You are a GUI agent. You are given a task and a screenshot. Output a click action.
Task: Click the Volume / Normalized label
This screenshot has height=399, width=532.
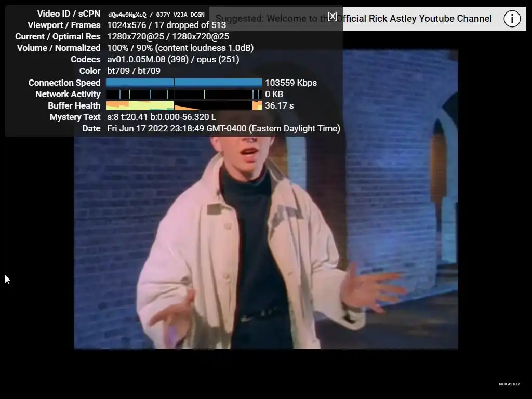tap(59, 48)
